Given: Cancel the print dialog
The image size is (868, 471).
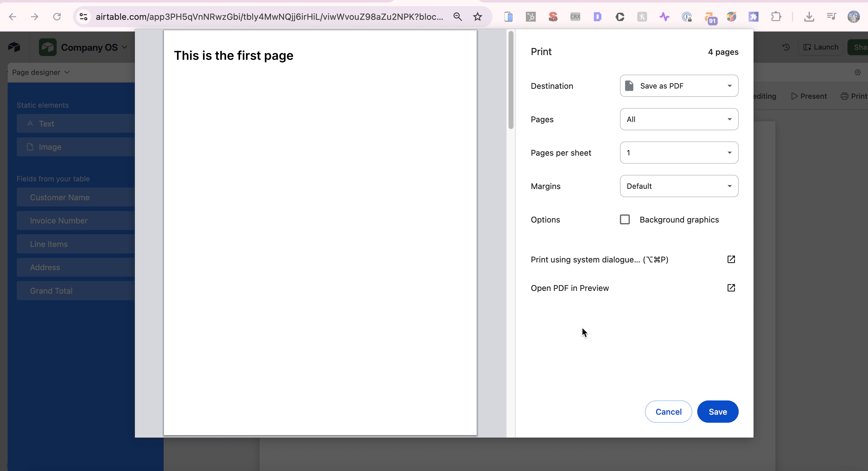Looking at the screenshot, I should (x=668, y=411).
